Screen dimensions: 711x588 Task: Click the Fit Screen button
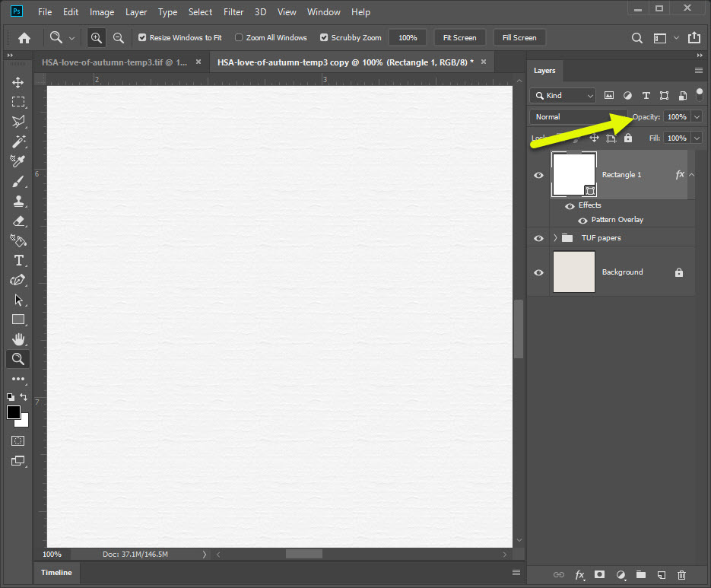coord(459,38)
